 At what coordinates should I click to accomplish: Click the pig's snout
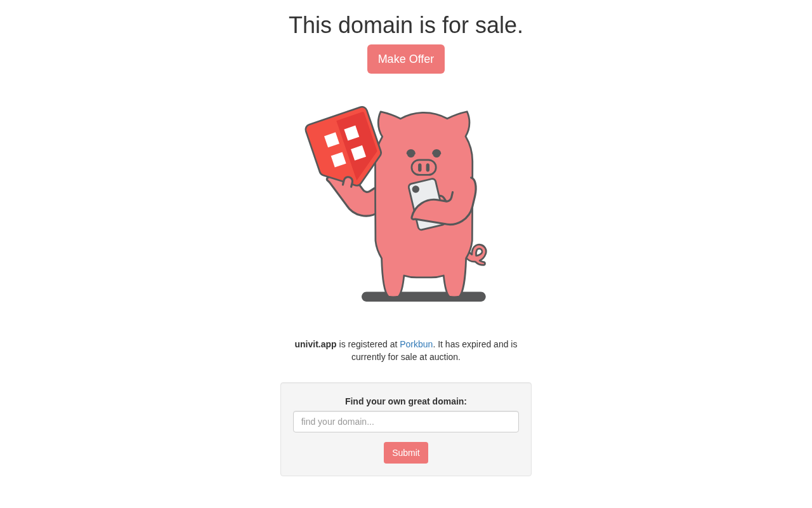click(424, 168)
